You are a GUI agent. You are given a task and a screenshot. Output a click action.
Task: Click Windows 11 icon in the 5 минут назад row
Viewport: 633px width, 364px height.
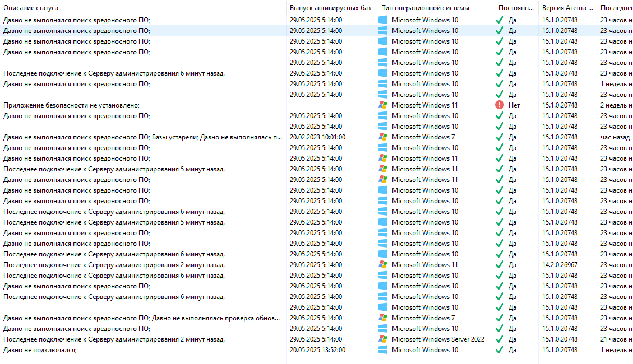[x=383, y=169]
